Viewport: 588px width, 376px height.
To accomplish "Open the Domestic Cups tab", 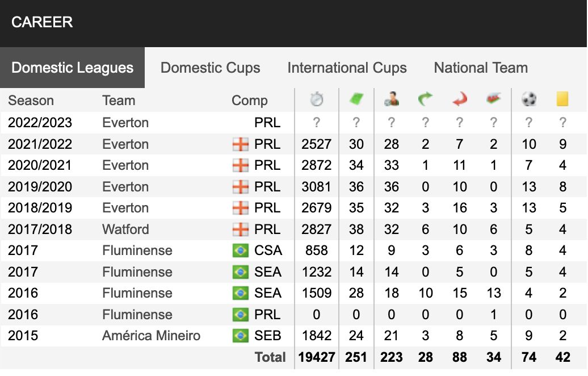I will tap(211, 68).
